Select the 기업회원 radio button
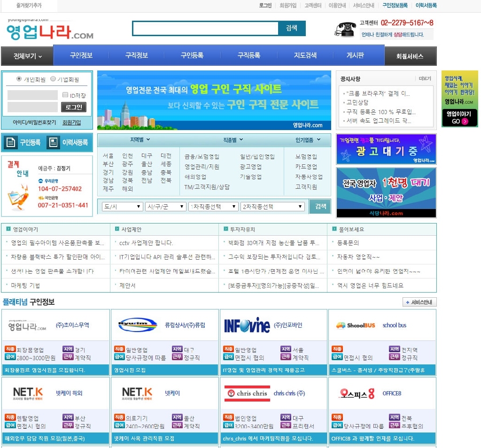The width and height of the screenshot is (481, 448). 53,79
